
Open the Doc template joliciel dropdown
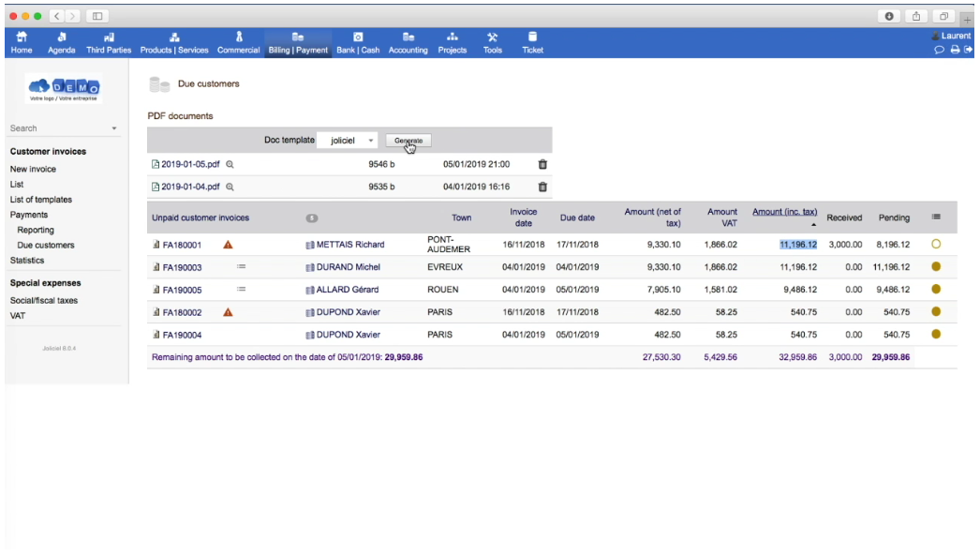(x=348, y=141)
